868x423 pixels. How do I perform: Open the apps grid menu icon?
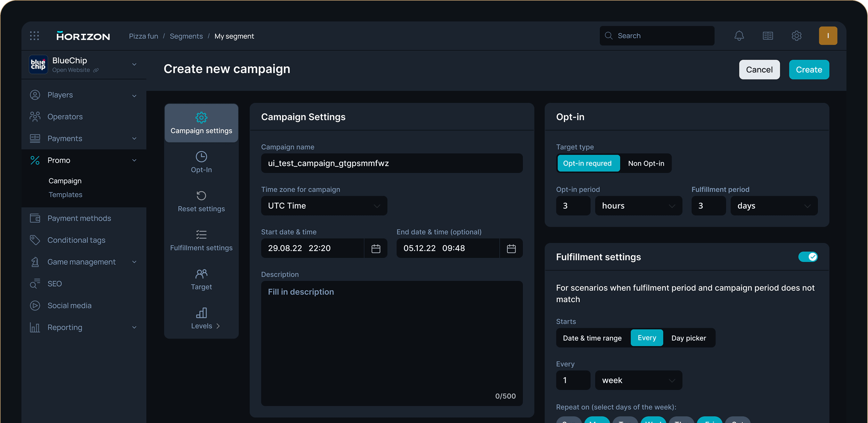click(x=34, y=36)
